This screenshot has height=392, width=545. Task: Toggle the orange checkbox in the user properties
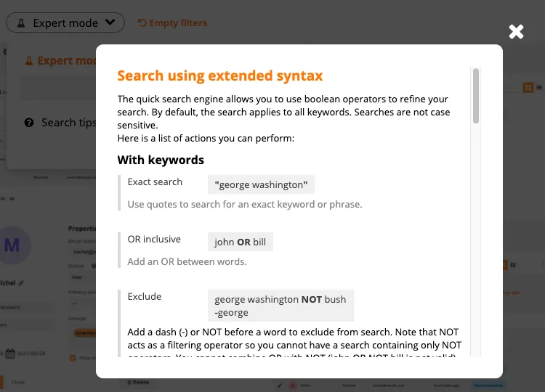[x=73, y=358]
